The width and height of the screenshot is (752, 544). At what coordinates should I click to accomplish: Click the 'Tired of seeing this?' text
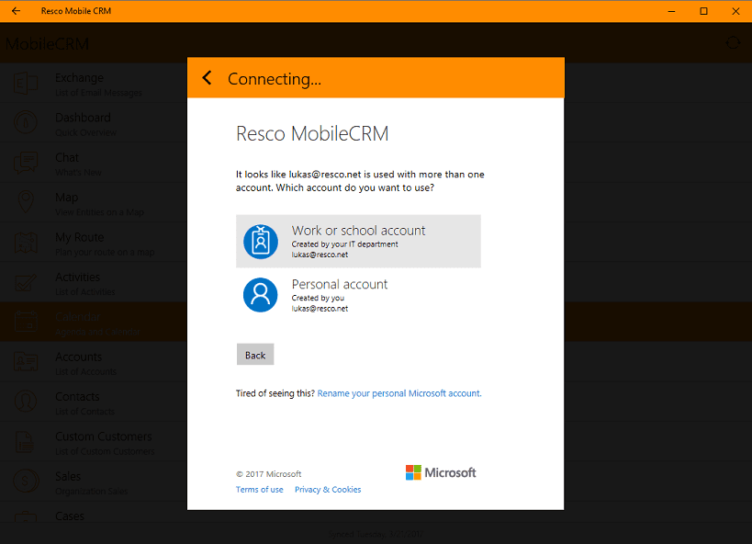click(x=275, y=393)
